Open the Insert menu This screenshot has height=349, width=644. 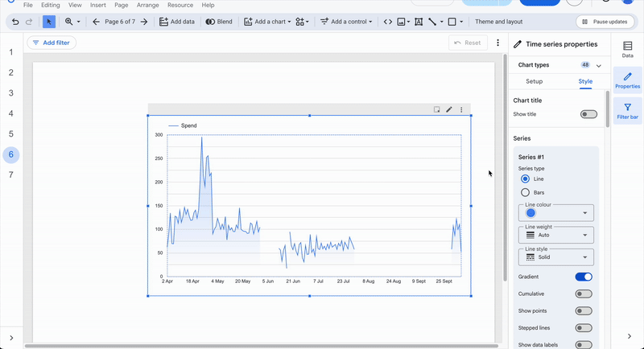click(97, 5)
